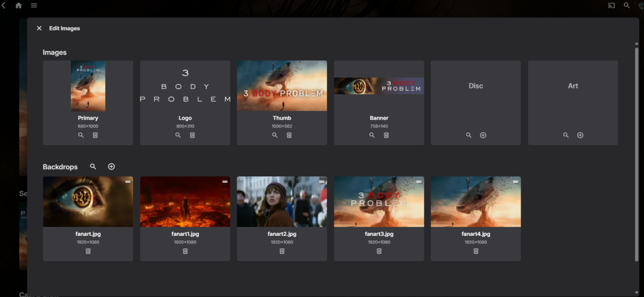
Task: Click the Backdrops section heading
Action: pos(60,167)
